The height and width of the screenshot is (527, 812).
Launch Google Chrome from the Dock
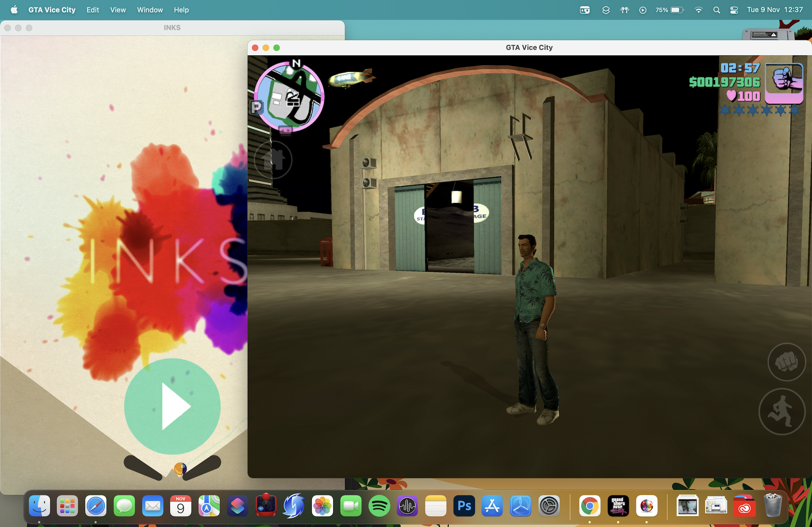tap(590, 506)
